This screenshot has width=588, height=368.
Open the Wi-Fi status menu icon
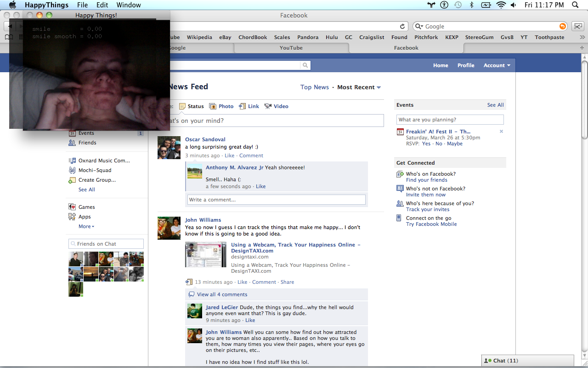(x=501, y=5)
